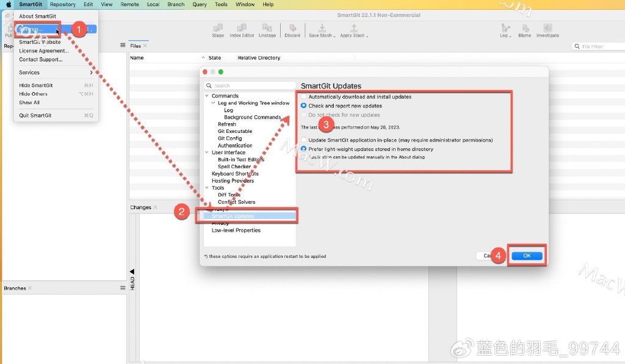This screenshot has height=364, width=625.
Task: Select Diff Tools in settings tree
Action: 229,194
